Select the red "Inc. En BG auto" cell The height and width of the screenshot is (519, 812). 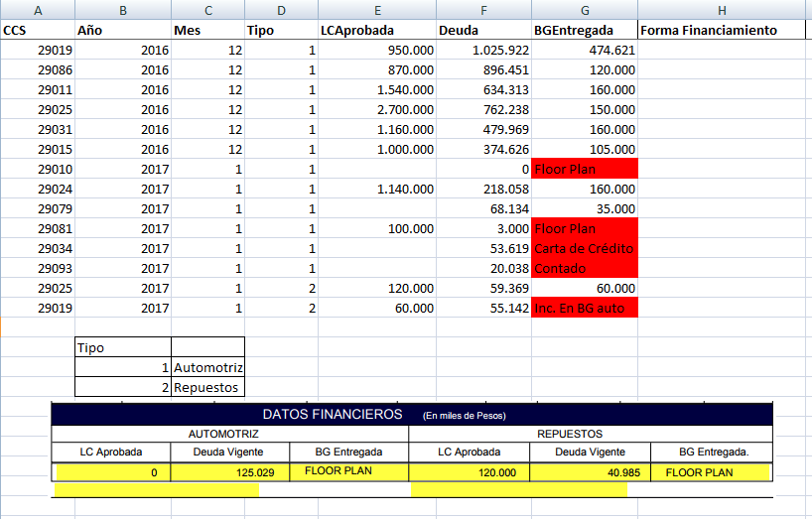pyautogui.click(x=585, y=308)
